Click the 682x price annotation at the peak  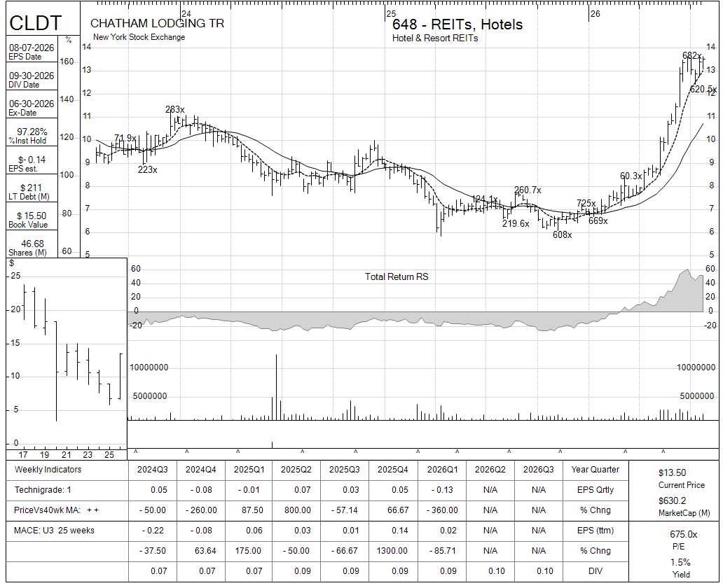coord(691,56)
